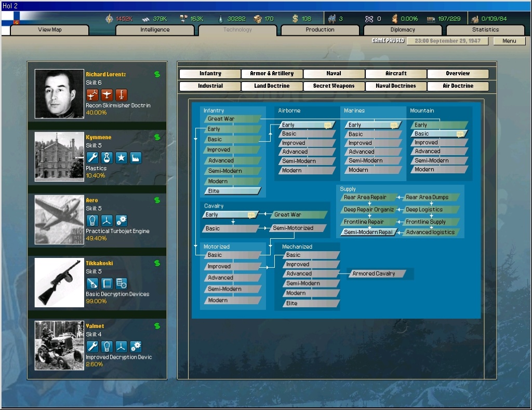Select Early Marines technology

point(373,125)
